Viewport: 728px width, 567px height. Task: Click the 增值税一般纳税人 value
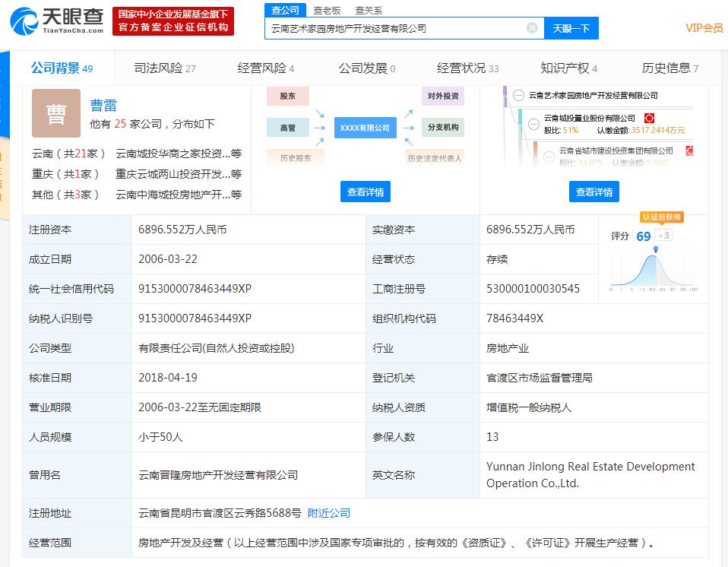tap(529, 407)
